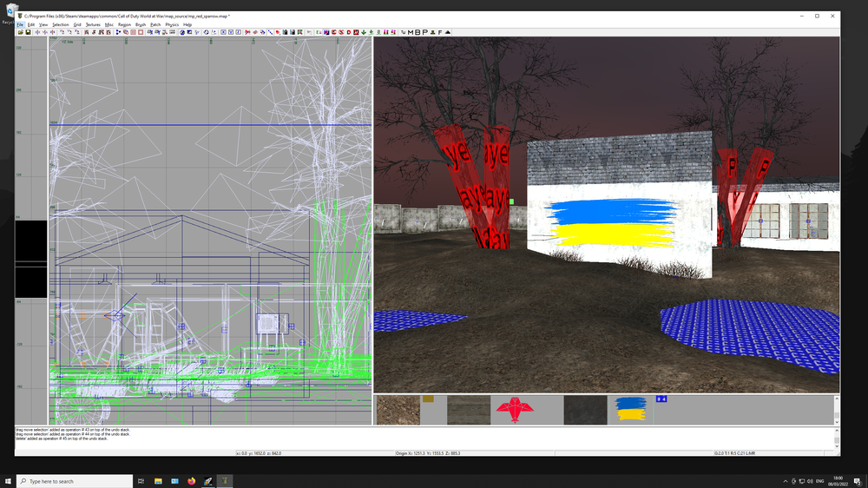
Task: Save the map with the floppy icon
Action: [28, 32]
